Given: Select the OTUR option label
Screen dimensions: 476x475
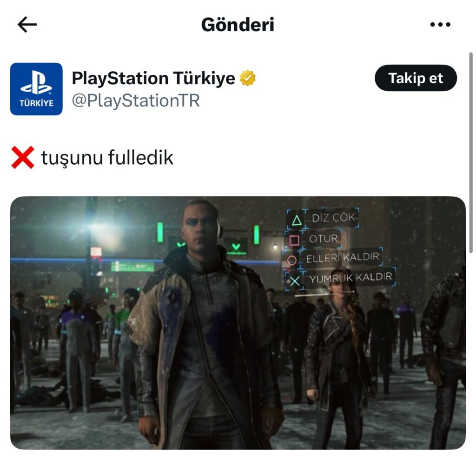Looking at the screenshot, I should click(324, 239).
